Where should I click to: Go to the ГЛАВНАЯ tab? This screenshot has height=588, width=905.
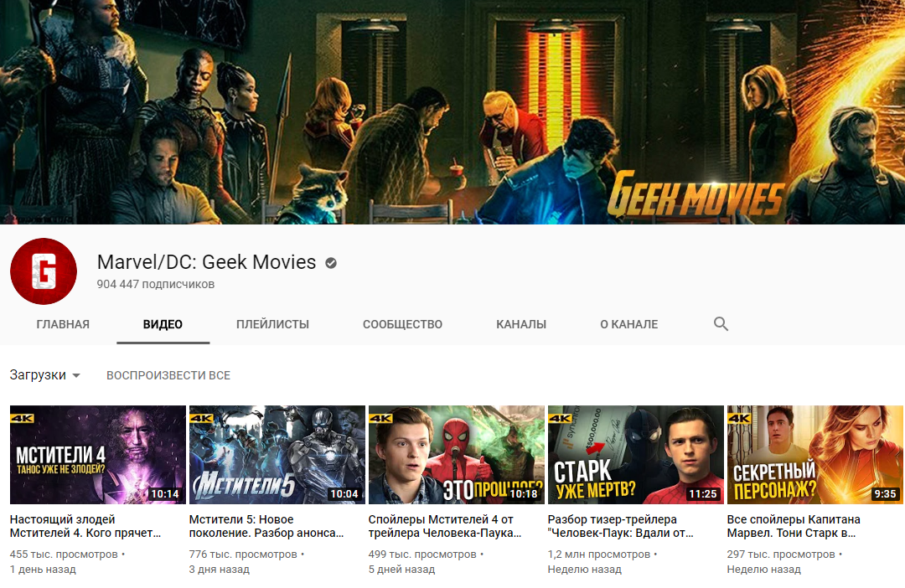click(63, 324)
